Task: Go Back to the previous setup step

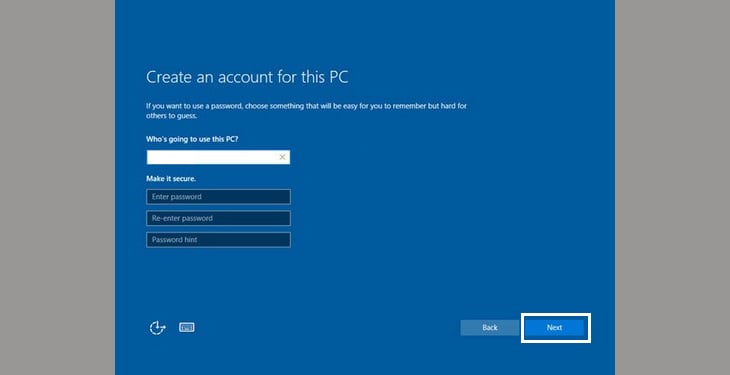Action: [490, 328]
